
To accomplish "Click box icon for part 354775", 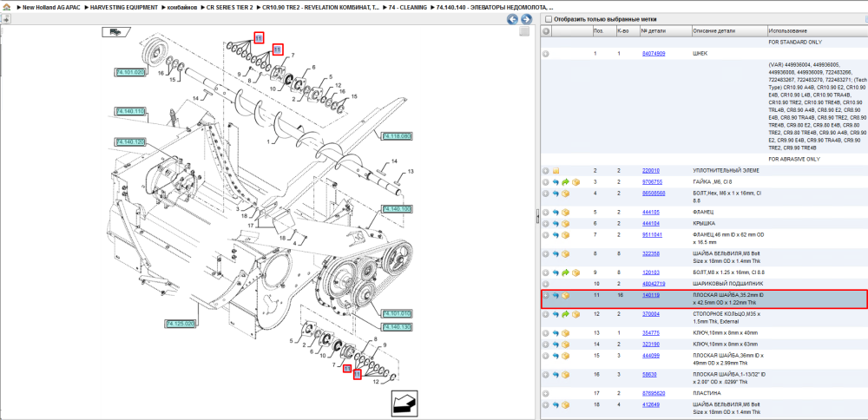I will pyautogui.click(x=566, y=333).
